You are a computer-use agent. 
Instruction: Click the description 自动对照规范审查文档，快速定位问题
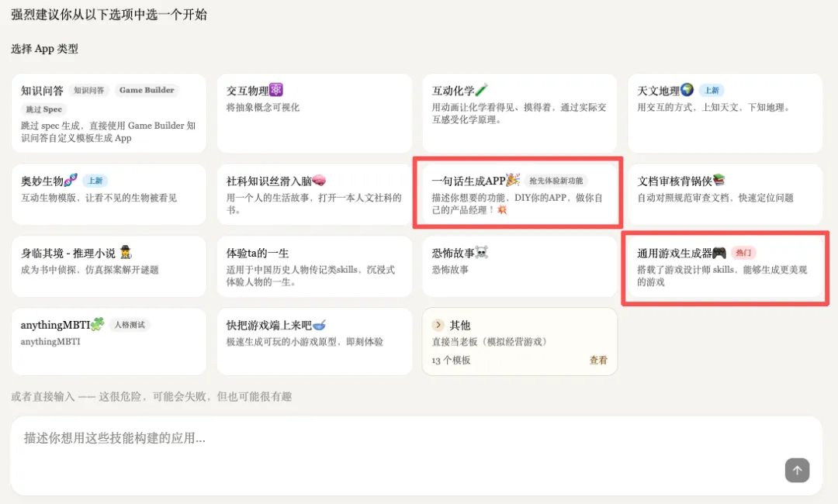[x=715, y=198]
